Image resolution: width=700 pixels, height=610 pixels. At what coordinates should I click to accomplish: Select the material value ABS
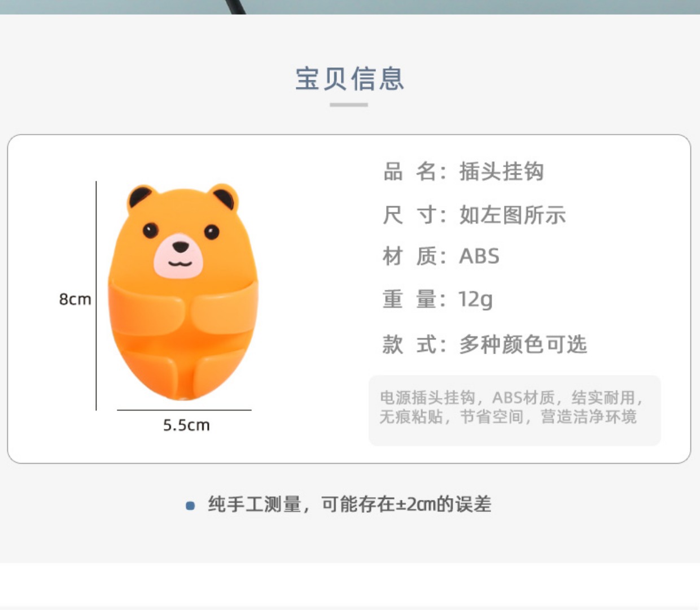pos(479,256)
